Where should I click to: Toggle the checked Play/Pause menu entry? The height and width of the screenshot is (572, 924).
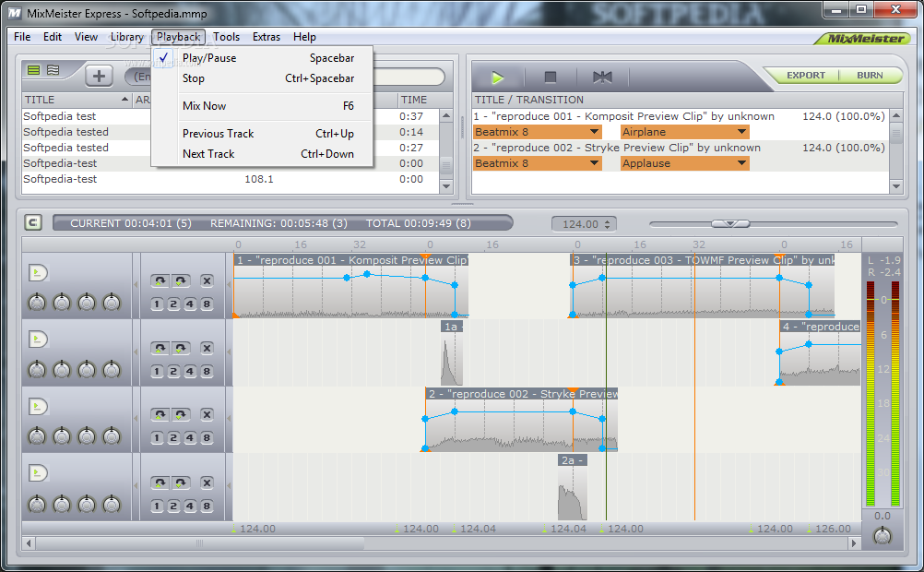(x=262, y=58)
